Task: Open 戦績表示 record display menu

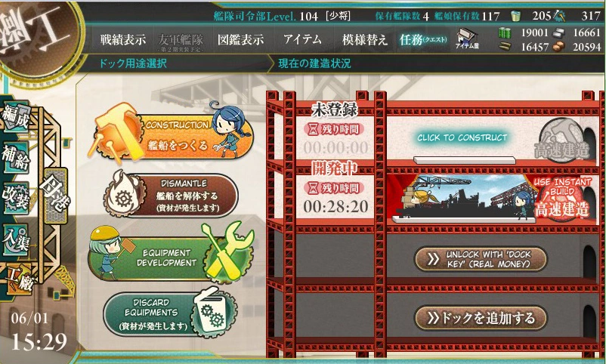Action: tap(123, 39)
